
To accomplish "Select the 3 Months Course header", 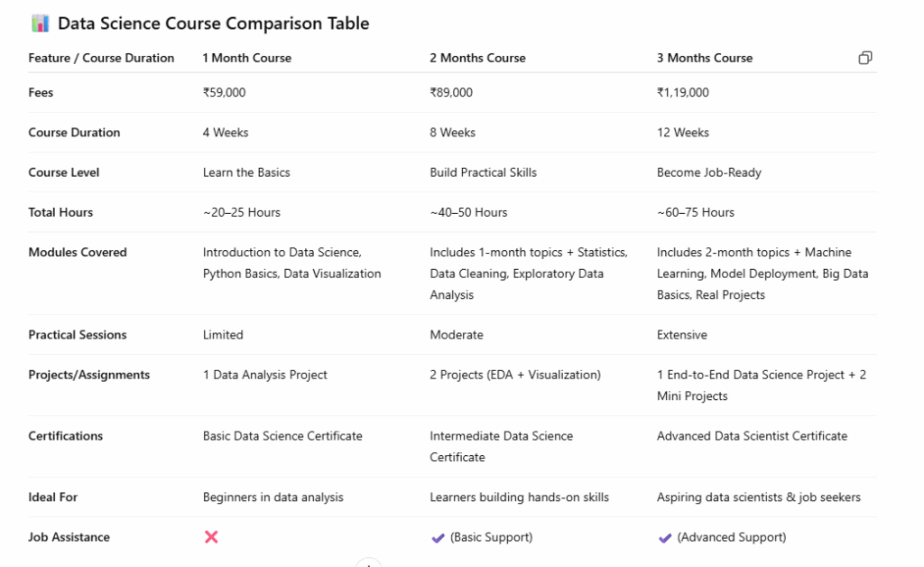I will [x=705, y=58].
